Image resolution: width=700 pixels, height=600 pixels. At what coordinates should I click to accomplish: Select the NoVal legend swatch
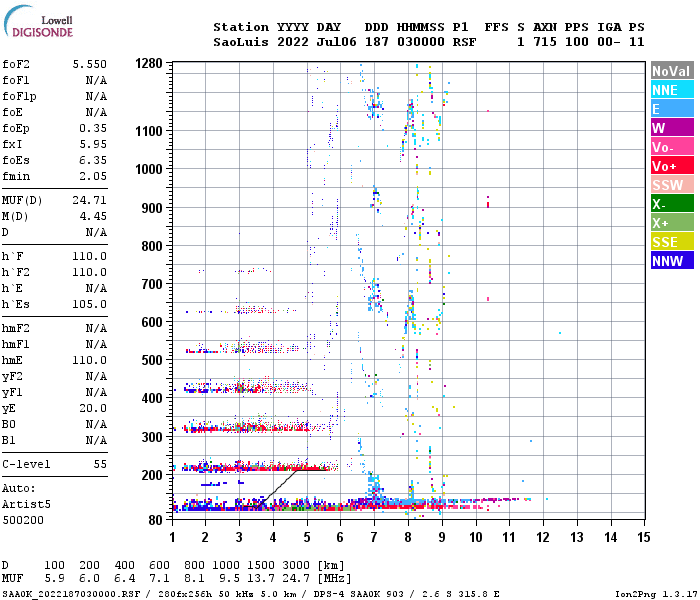pyautogui.click(x=672, y=71)
